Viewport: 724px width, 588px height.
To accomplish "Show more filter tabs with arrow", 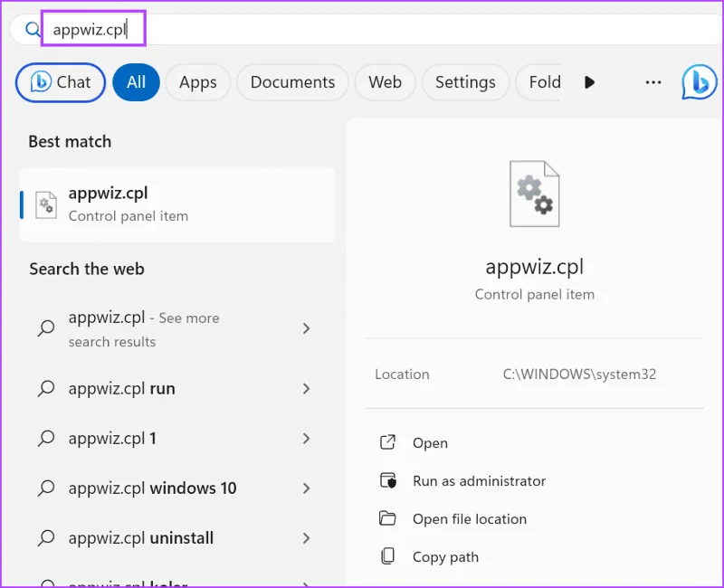I will click(x=589, y=82).
